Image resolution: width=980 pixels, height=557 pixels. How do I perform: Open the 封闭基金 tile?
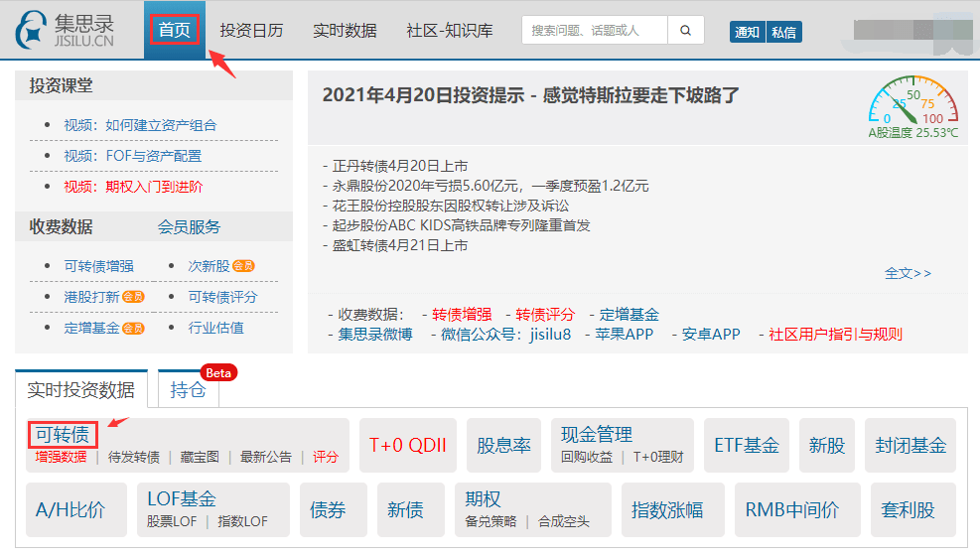pos(910,446)
